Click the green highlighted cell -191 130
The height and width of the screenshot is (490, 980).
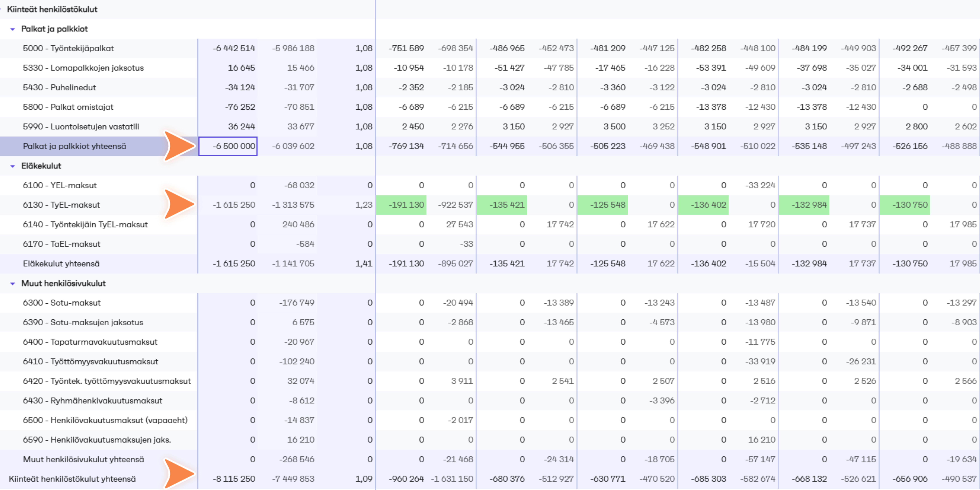click(x=401, y=205)
